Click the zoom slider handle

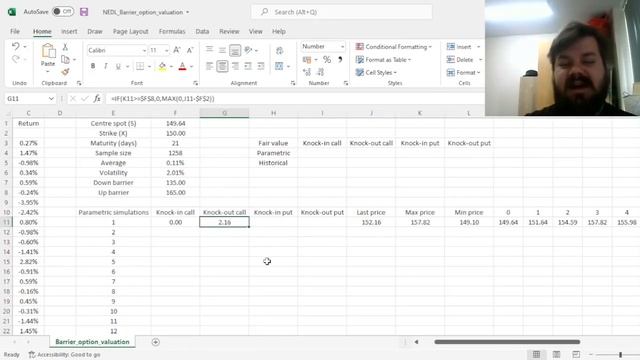point(620,354)
